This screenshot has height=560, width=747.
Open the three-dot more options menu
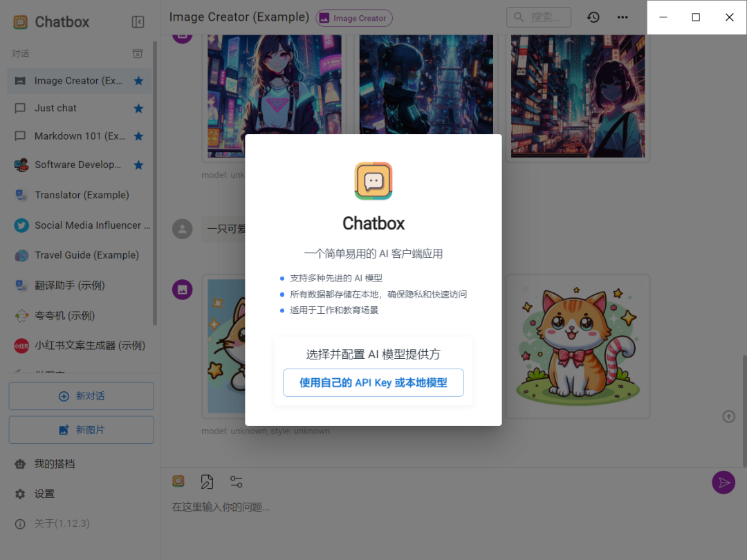622,17
